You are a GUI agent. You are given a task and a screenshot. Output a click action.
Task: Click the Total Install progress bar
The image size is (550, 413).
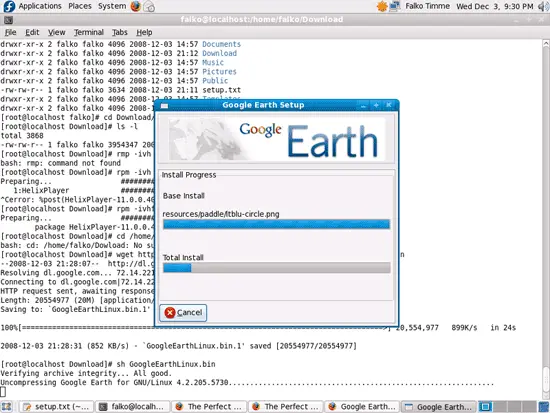[x=276, y=268]
